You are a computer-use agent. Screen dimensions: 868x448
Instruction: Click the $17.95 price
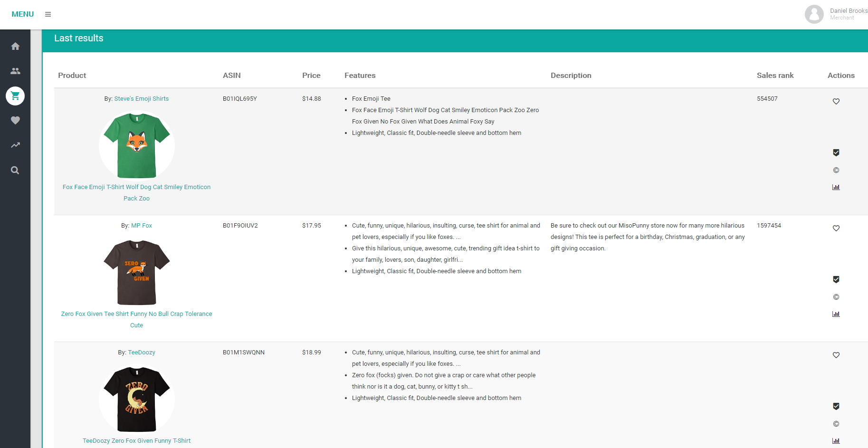(x=312, y=226)
